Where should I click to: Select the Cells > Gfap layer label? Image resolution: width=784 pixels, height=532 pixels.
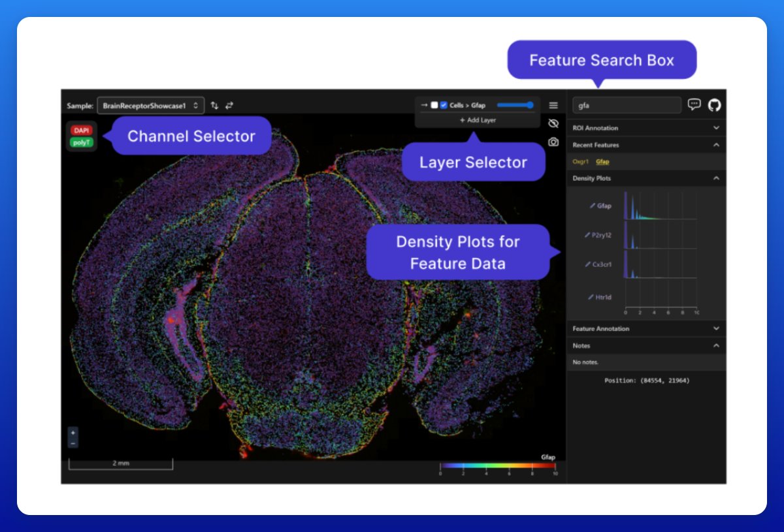click(467, 105)
